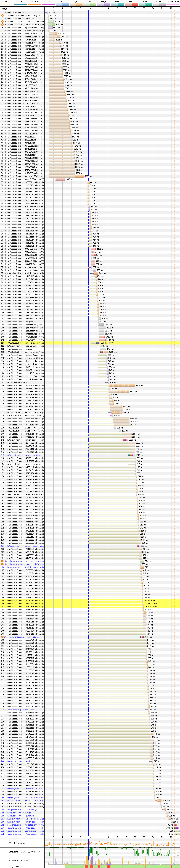The width and height of the screenshot is (180, 868).
Task: Click the '880 ms (307)' timing label
Action: pos(107,343)
